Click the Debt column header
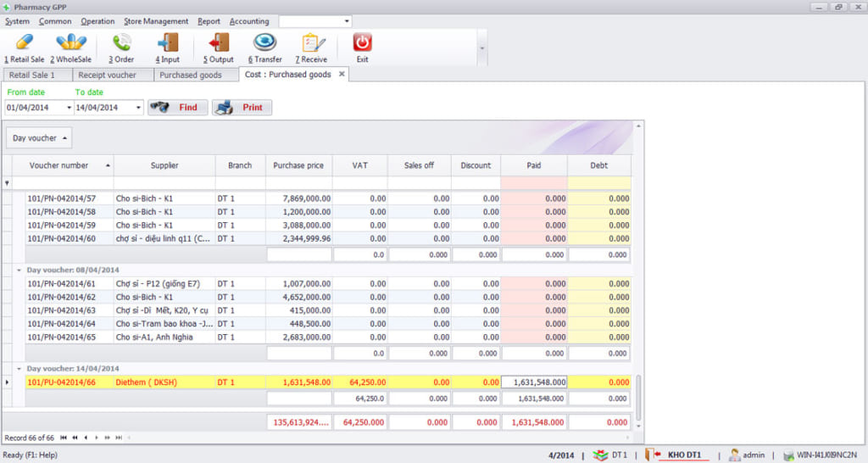 point(599,165)
